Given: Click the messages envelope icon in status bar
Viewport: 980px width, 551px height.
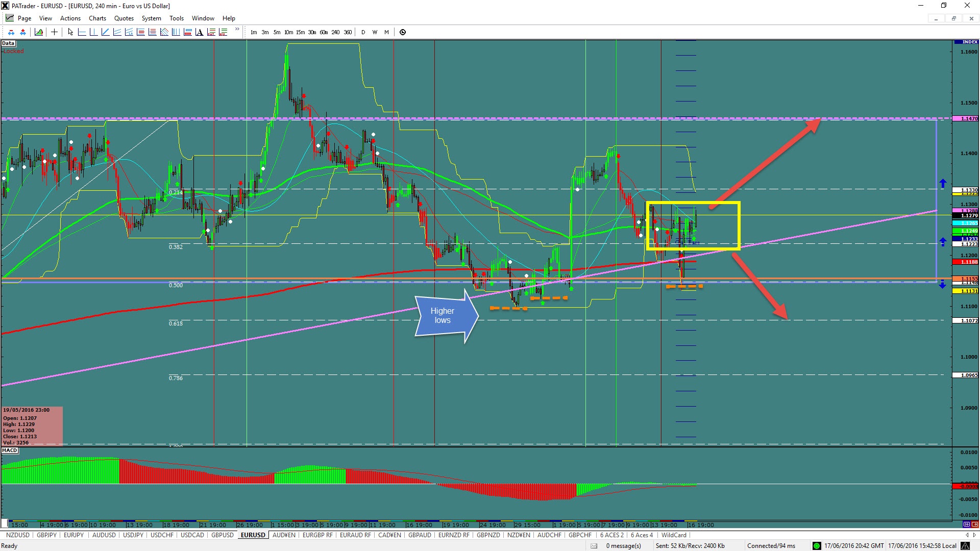Looking at the screenshot, I should [594, 546].
